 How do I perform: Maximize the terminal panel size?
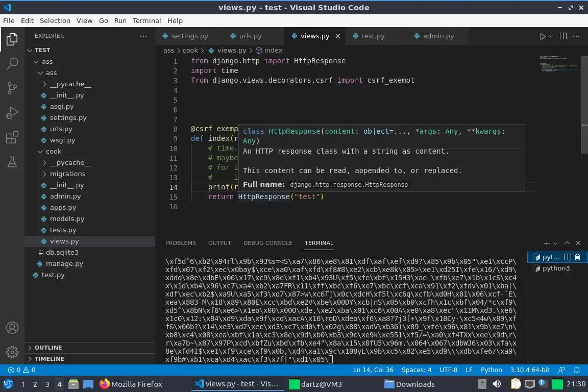(x=567, y=243)
